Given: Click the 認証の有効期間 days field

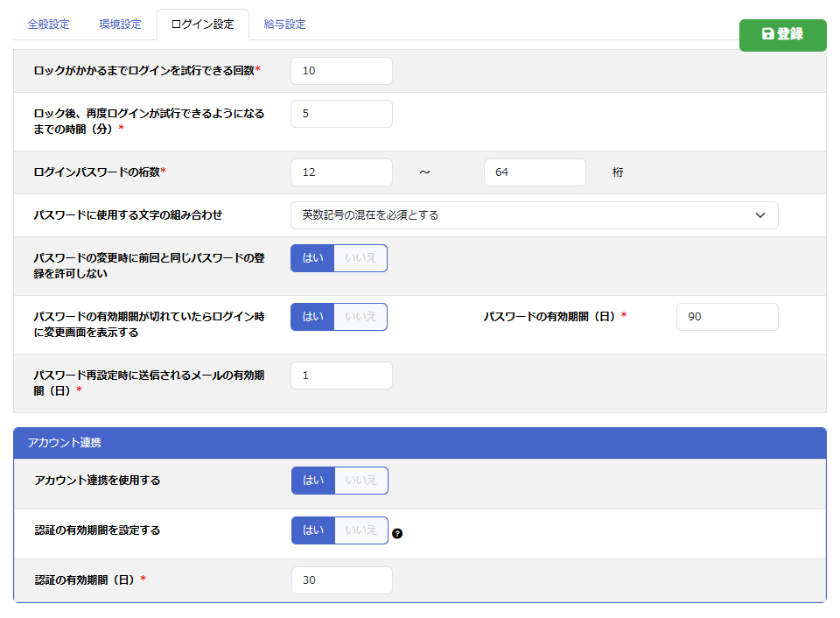Looking at the screenshot, I should (341, 580).
